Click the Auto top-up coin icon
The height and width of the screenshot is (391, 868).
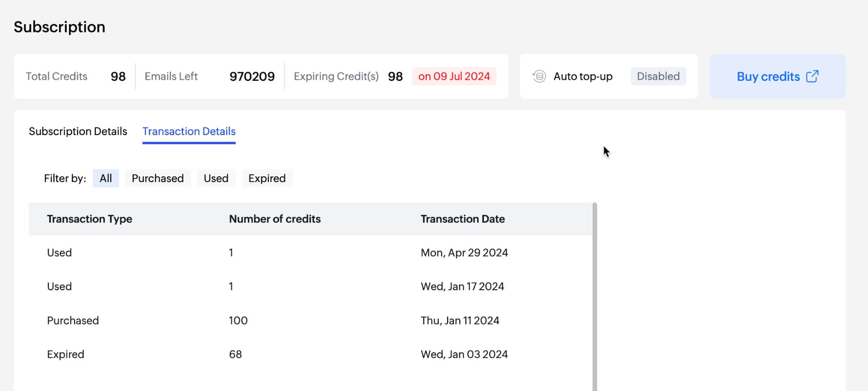point(539,76)
